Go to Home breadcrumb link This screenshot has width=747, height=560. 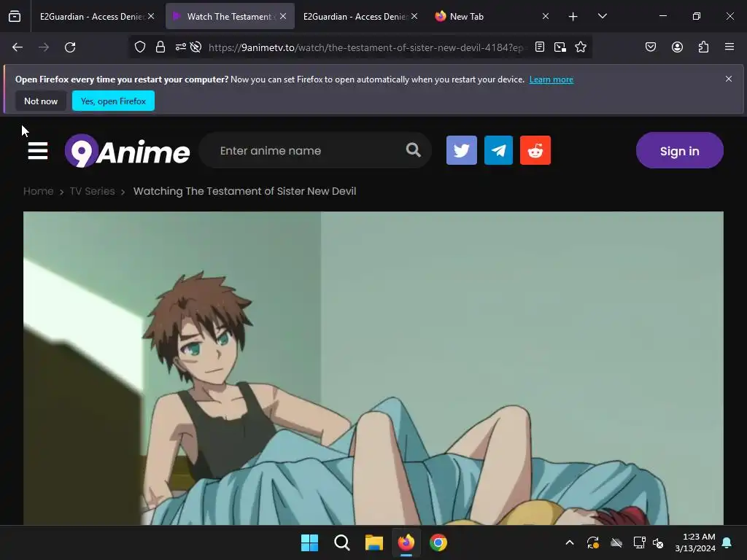coord(39,191)
